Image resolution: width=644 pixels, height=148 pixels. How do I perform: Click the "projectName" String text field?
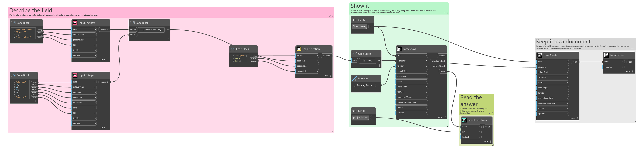point(360,118)
